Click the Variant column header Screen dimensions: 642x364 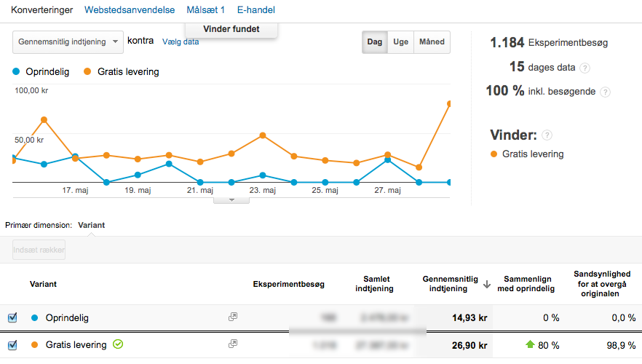click(43, 284)
